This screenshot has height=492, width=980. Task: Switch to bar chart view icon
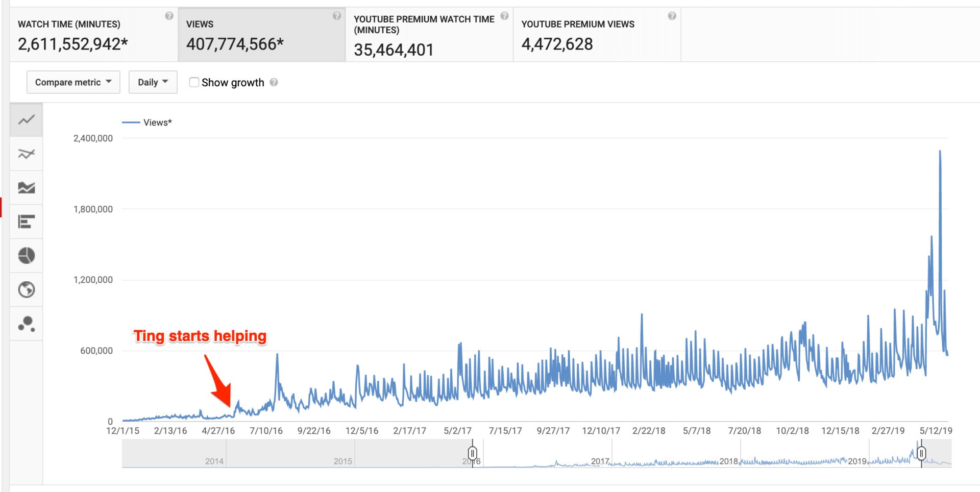point(26,222)
